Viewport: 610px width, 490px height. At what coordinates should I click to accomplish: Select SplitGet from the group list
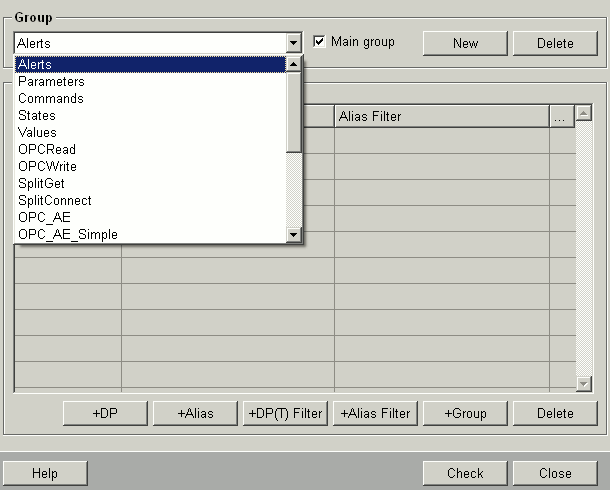point(41,184)
